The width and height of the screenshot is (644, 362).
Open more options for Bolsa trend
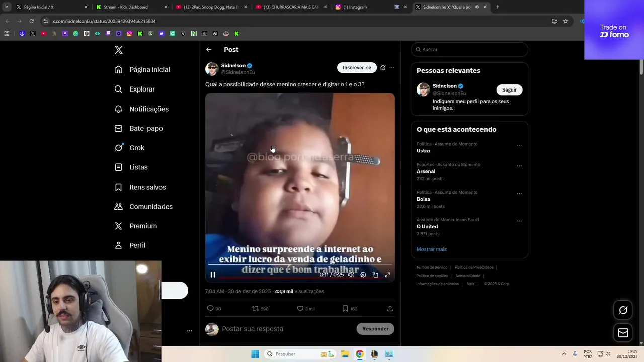point(519,194)
